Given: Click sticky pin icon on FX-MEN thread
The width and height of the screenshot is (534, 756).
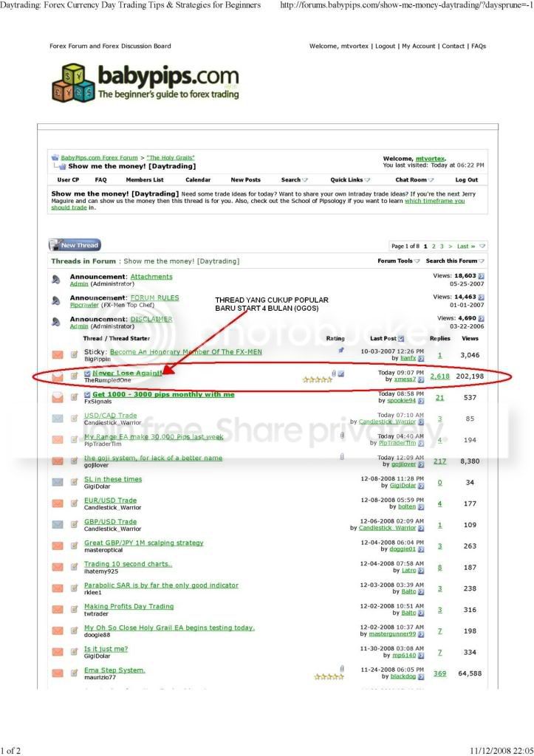Looking at the screenshot, I should [x=341, y=351].
